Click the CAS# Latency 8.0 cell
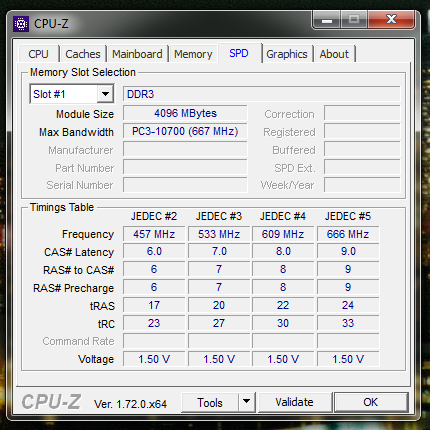This screenshot has width=430, height=430. click(x=283, y=251)
